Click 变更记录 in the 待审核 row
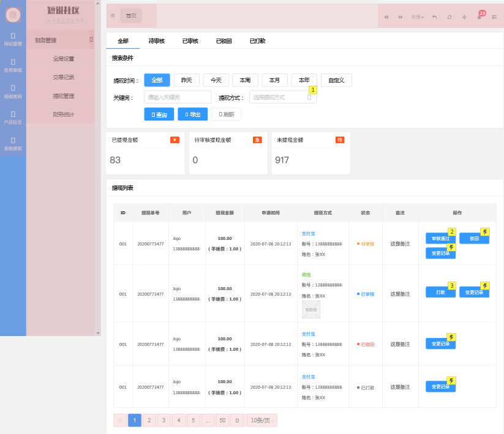The image size is (504, 434). 441,253
